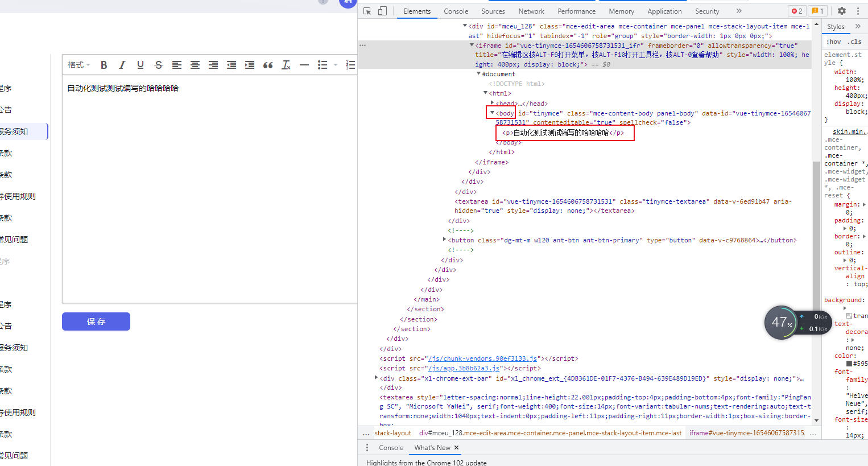This screenshot has height=466, width=868.
Task: Toggle underline formatting in editor toolbar
Action: pos(140,65)
